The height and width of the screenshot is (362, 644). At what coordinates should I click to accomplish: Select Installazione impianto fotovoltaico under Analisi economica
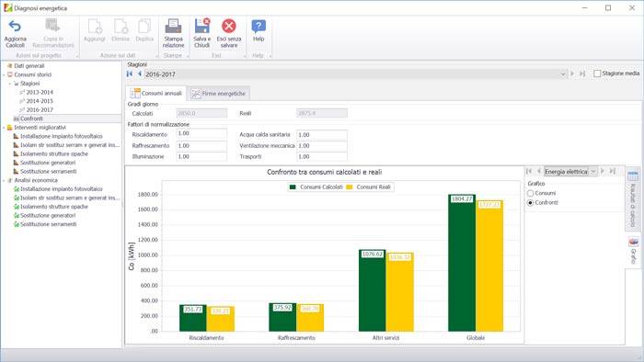(62, 189)
